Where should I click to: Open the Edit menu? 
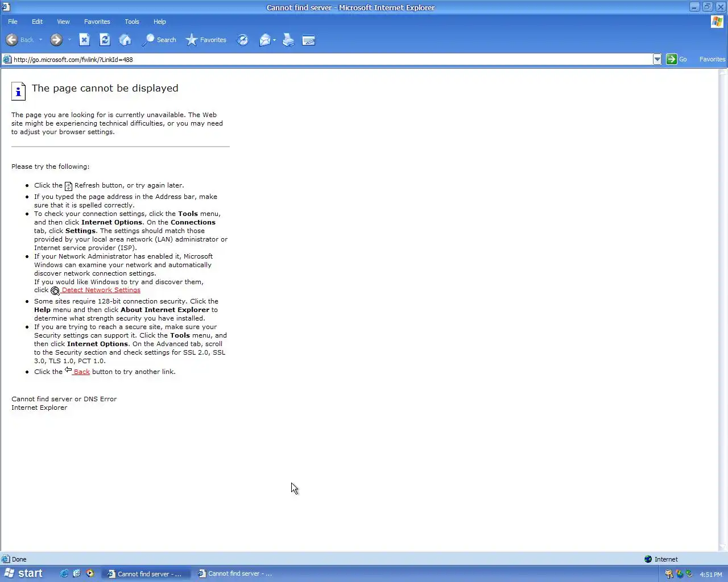(37, 22)
